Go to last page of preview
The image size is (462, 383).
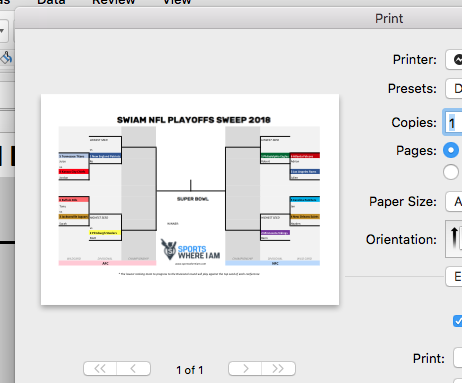pos(278,369)
